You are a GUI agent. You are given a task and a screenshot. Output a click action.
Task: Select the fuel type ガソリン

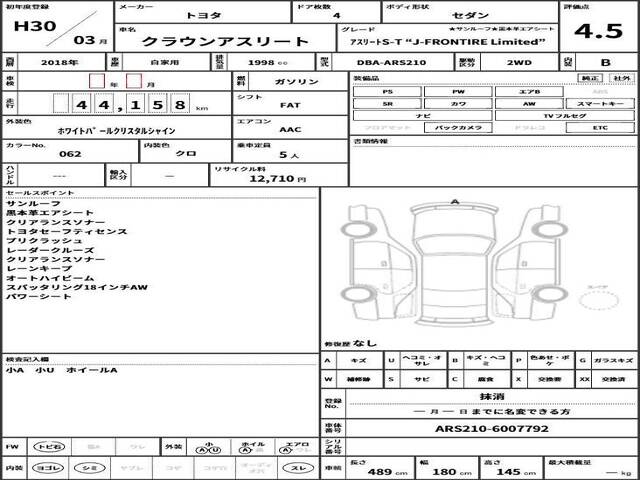[297, 81]
